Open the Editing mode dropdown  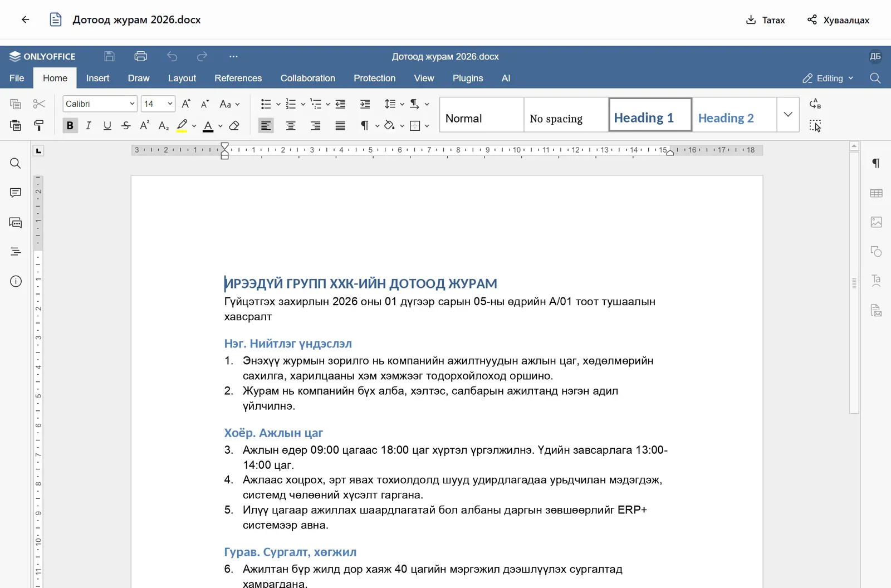[x=828, y=79]
